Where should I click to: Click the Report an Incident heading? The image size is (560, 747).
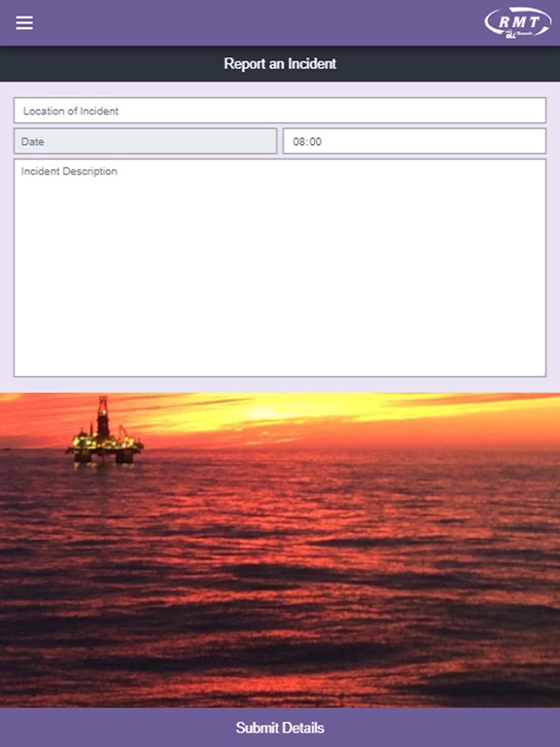pos(280,64)
